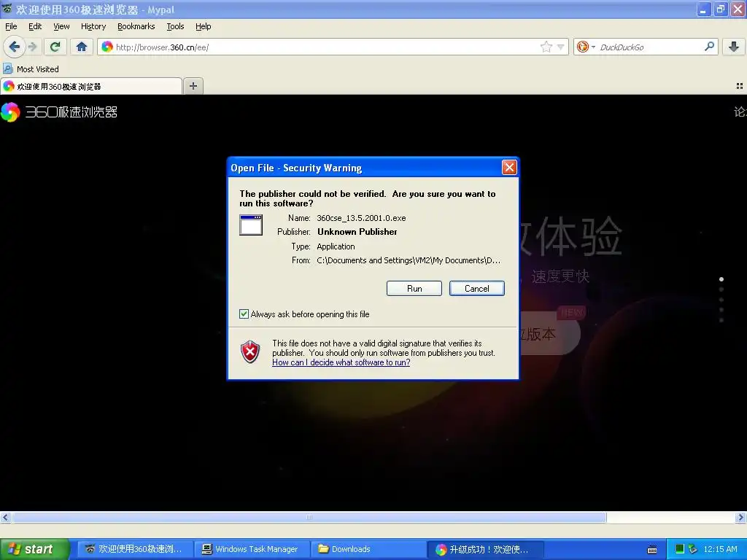This screenshot has width=747, height=560.
Task: Click the search magnifier icon
Action: (709, 46)
